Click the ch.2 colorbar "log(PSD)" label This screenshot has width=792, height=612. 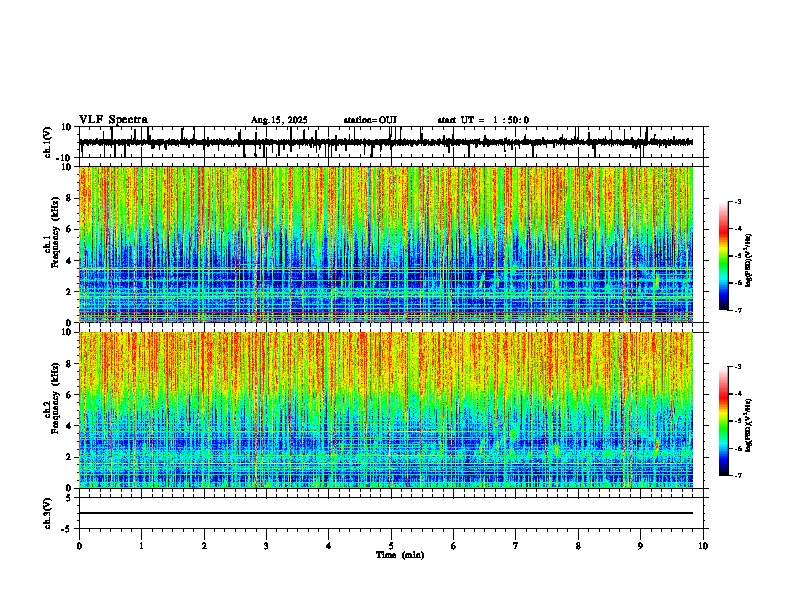(749, 425)
